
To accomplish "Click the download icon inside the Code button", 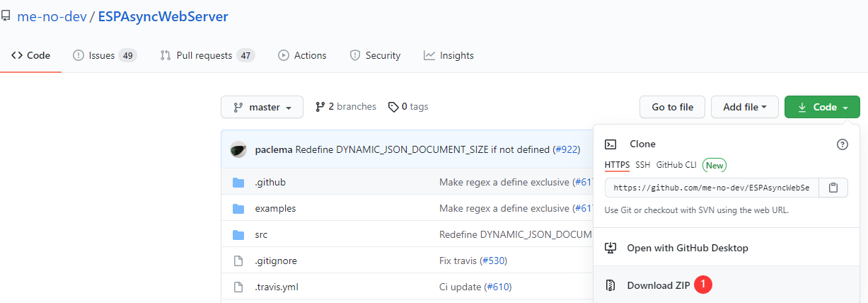I will coord(802,107).
